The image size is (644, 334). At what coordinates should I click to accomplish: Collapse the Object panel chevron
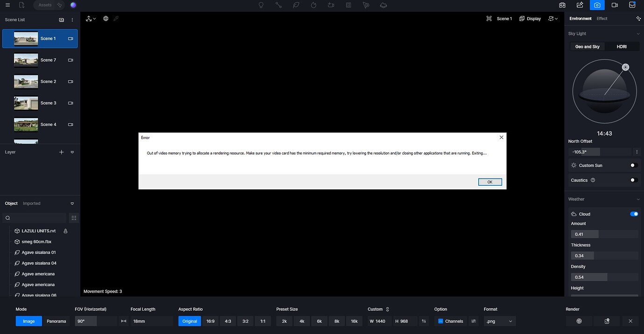(72, 203)
